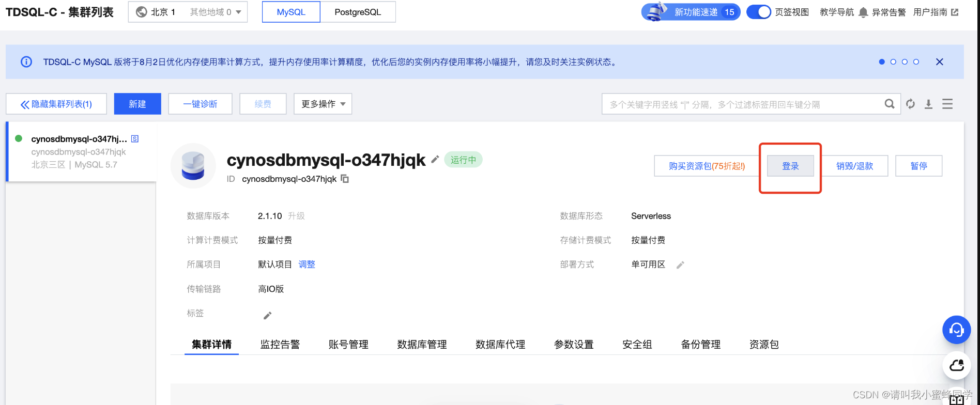Click 销毁/退款 button

click(855, 166)
